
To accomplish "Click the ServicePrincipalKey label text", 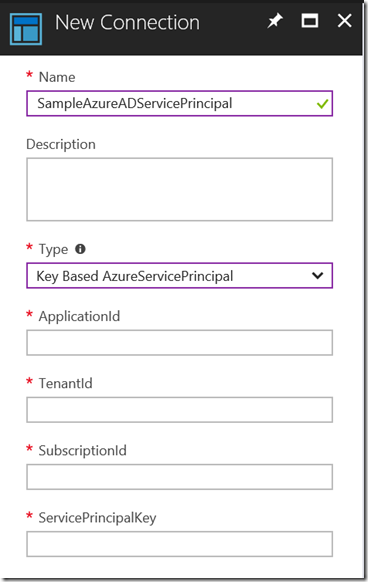I will click(x=97, y=518).
